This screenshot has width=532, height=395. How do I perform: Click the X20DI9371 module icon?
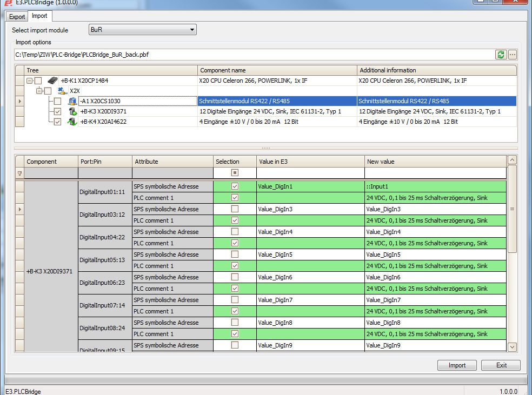click(x=72, y=111)
